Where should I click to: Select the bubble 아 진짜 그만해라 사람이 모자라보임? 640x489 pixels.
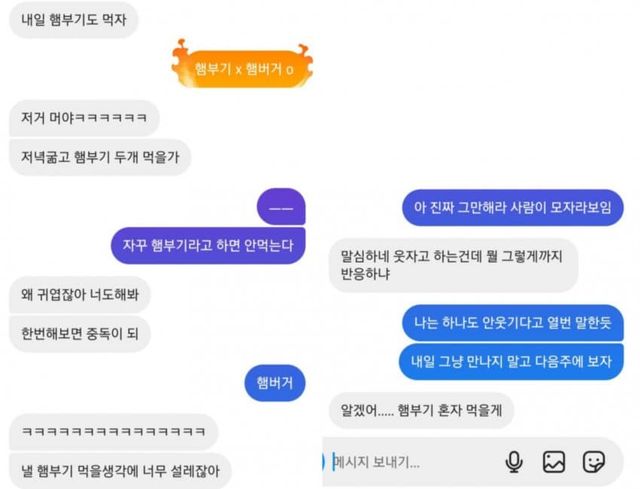point(513,207)
